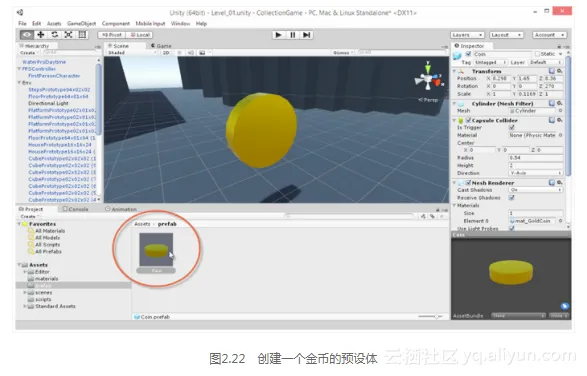Image resolution: width=587 pixels, height=376 pixels.
Task: Toggle the Local handle rotation button
Action: click(x=140, y=35)
